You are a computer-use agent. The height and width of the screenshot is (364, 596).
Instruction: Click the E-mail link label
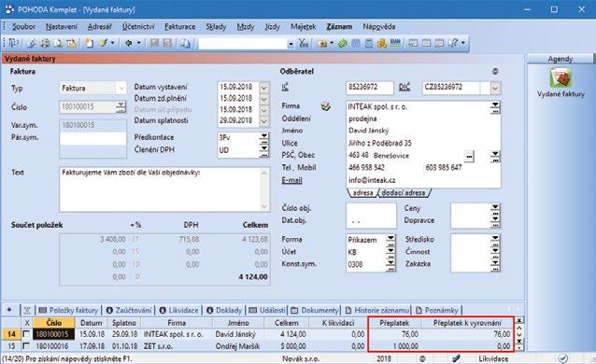(x=291, y=180)
